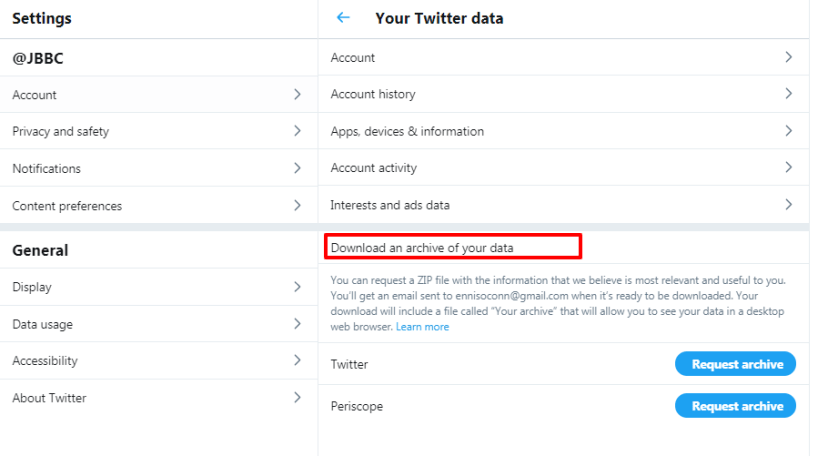Open Apps, devices & information
Image resolution: width=838 pixels, height=456 pixels.
click(407, 131)
